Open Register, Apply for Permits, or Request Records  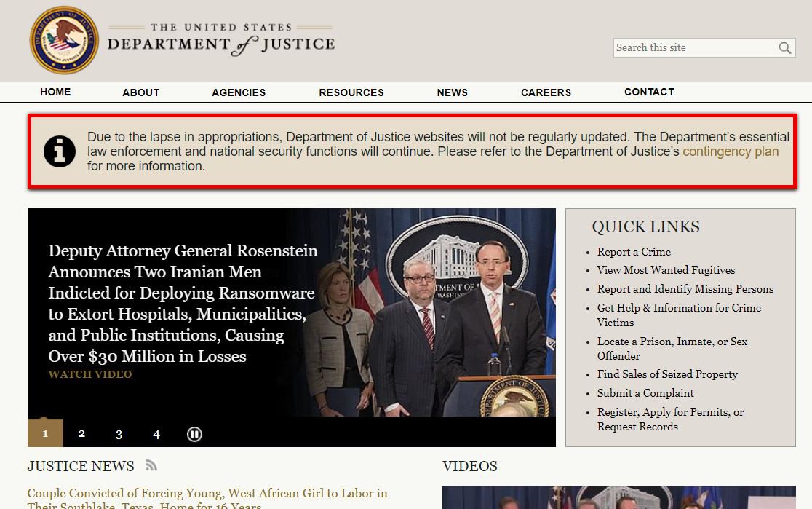(670, 419)
